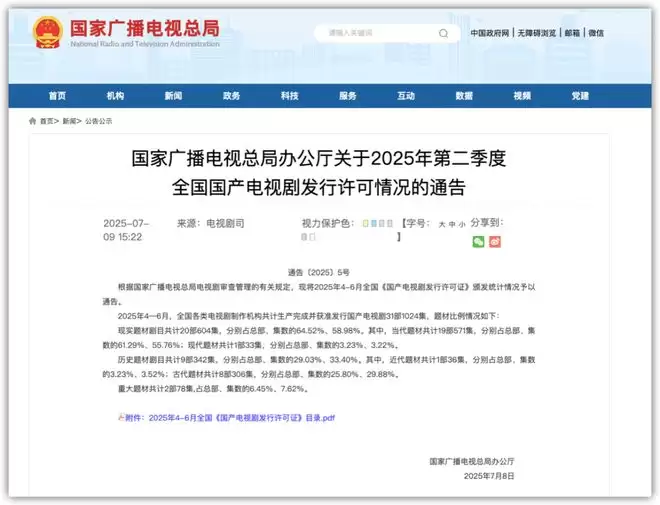
Task: Click the national emblem logo
Action: pos(47,33)
